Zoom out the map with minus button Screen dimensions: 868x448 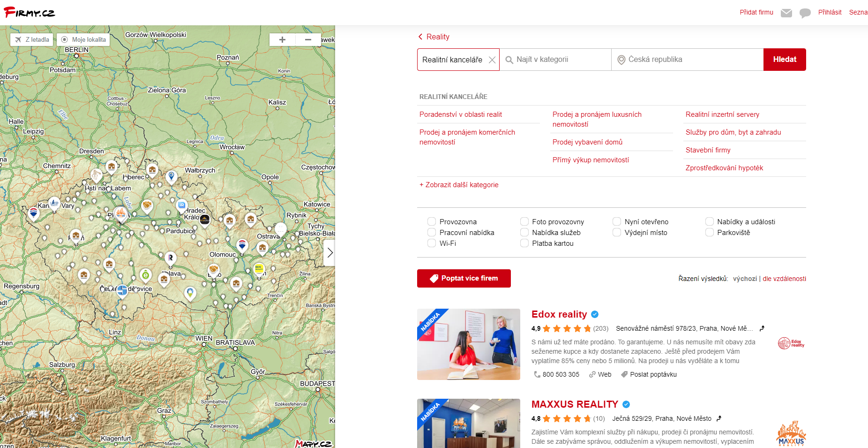coord(308,40)
